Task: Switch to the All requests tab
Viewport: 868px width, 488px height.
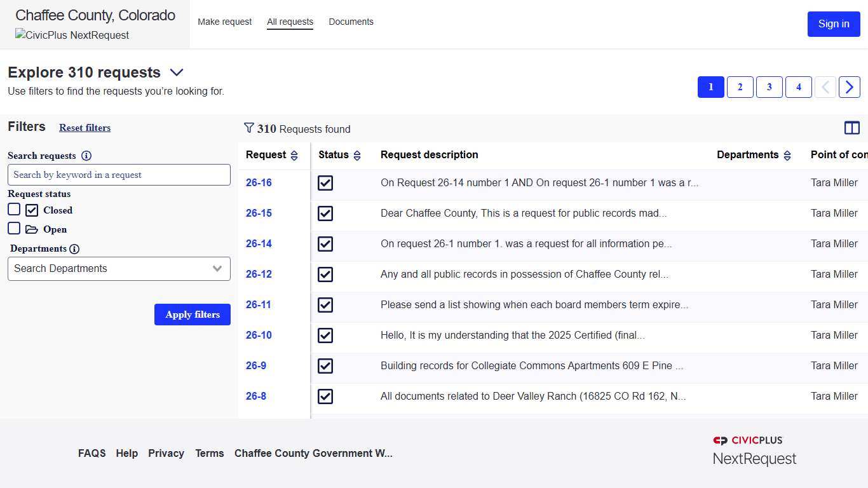Action: pyautogui.click(x=290, y=21)
